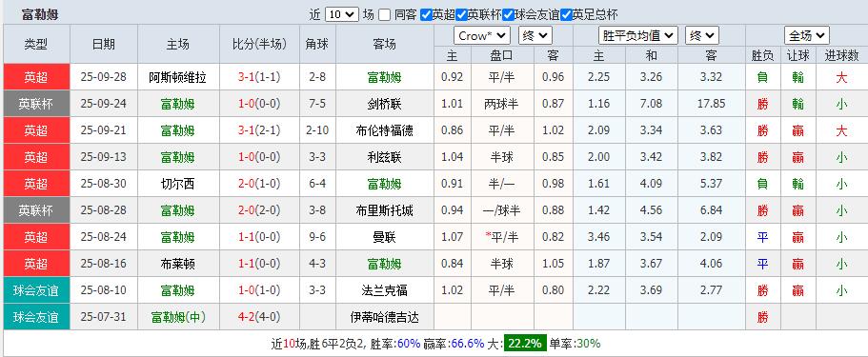This screenshot has height=357, width=868.
Task: Click the 大 result on the 布伦特福德 row
Action: [x=841, y=130]
